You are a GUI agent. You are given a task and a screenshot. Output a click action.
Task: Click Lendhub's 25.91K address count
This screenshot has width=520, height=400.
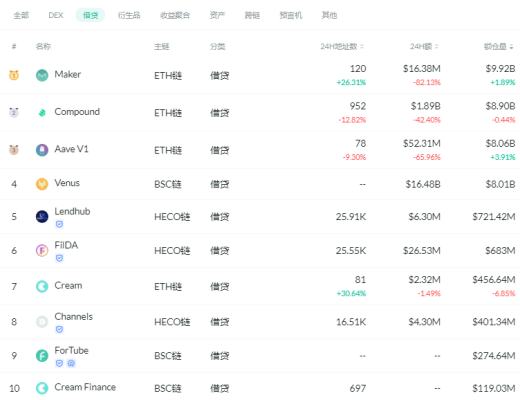click(x=351, y=217)
